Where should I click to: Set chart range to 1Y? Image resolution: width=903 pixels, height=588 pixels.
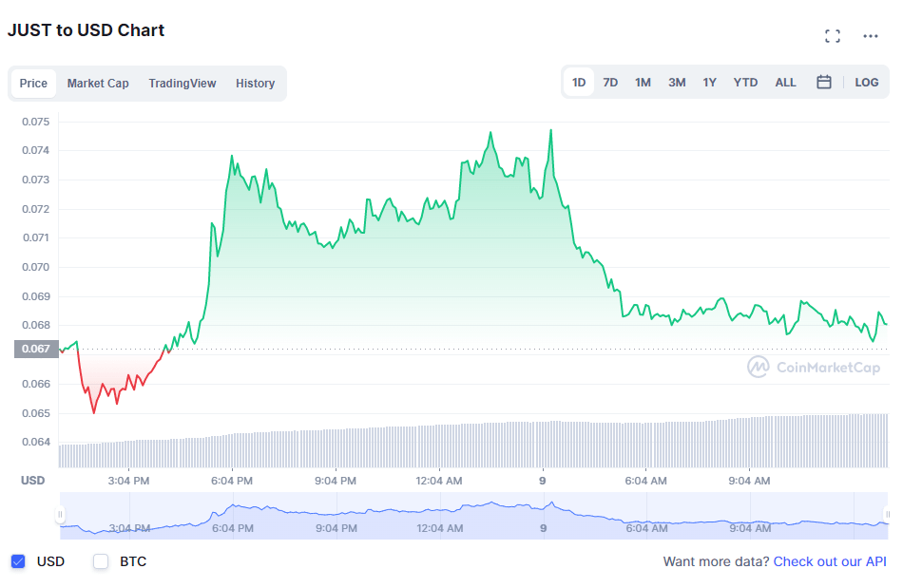tap(709, 83)
